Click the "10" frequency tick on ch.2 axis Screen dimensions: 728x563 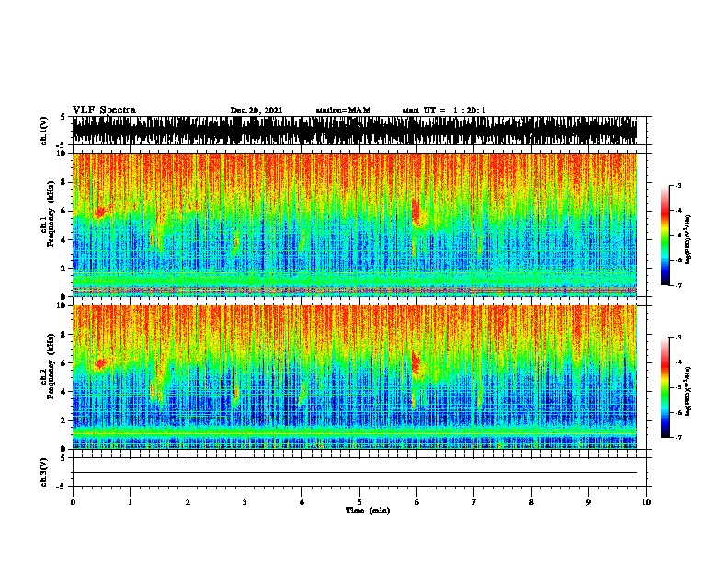[x=63, y=305]
